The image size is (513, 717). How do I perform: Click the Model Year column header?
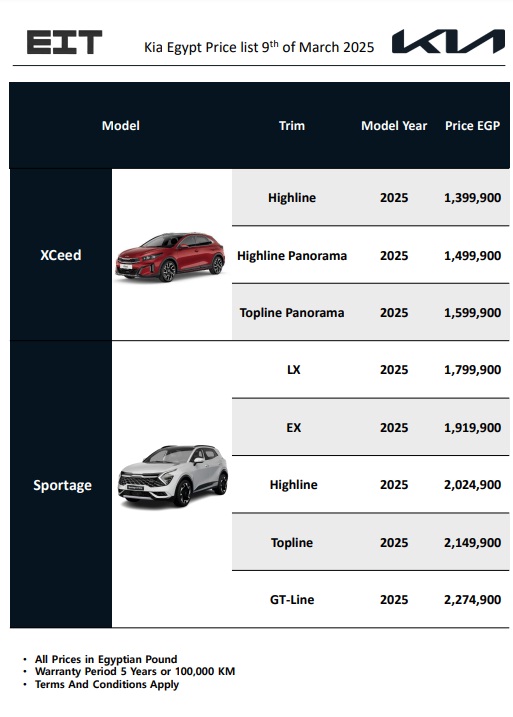(394, 126)
